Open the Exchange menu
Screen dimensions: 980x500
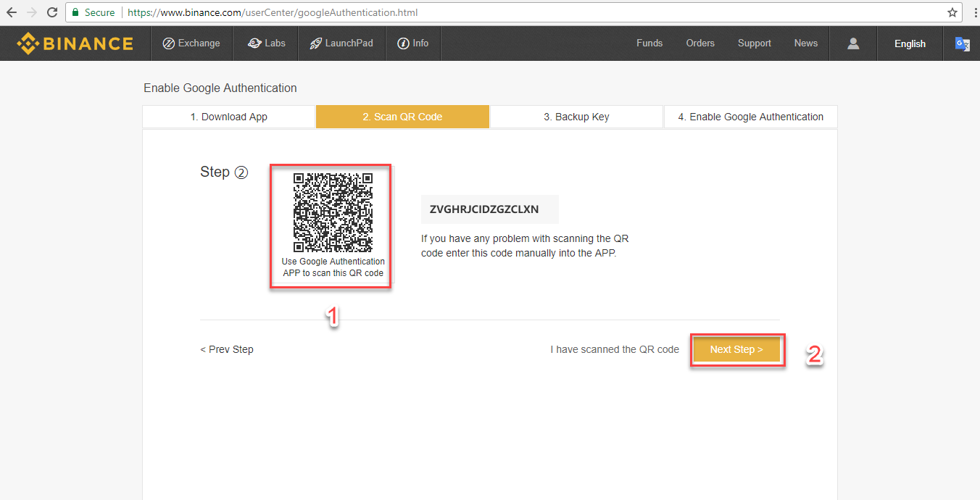coord(191,43)
